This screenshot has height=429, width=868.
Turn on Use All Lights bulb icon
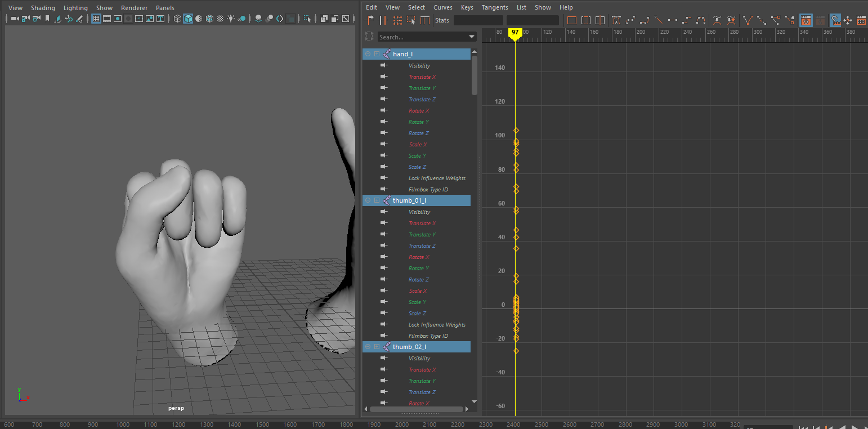[231, 19]
